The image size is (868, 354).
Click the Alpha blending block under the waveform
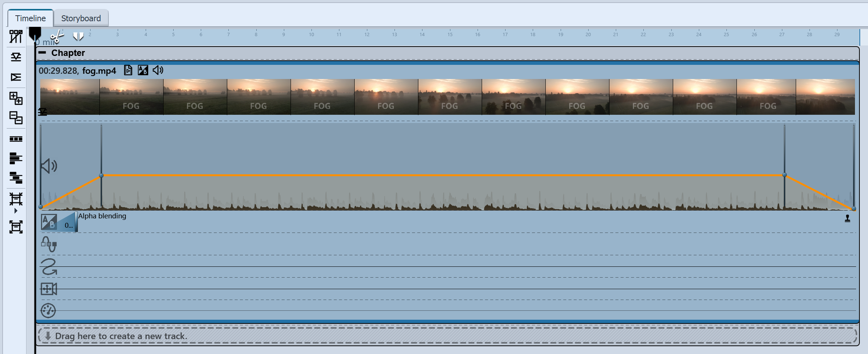pos(58,222)
